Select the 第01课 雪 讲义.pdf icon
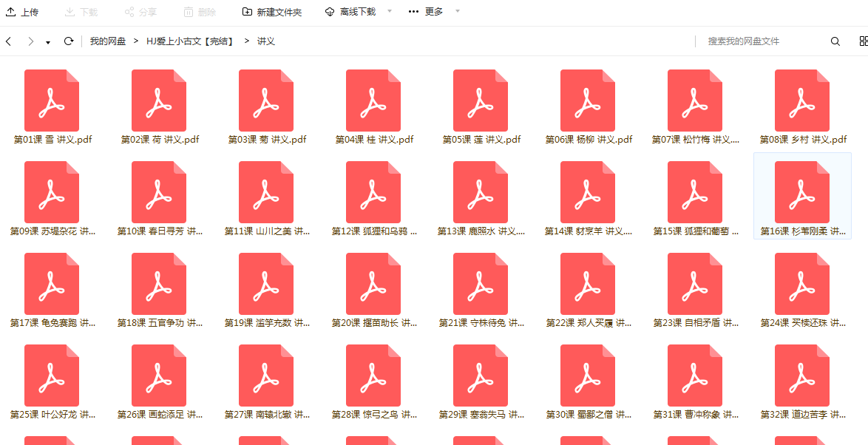This screenshot has width=868, height=445. point(52,101)
